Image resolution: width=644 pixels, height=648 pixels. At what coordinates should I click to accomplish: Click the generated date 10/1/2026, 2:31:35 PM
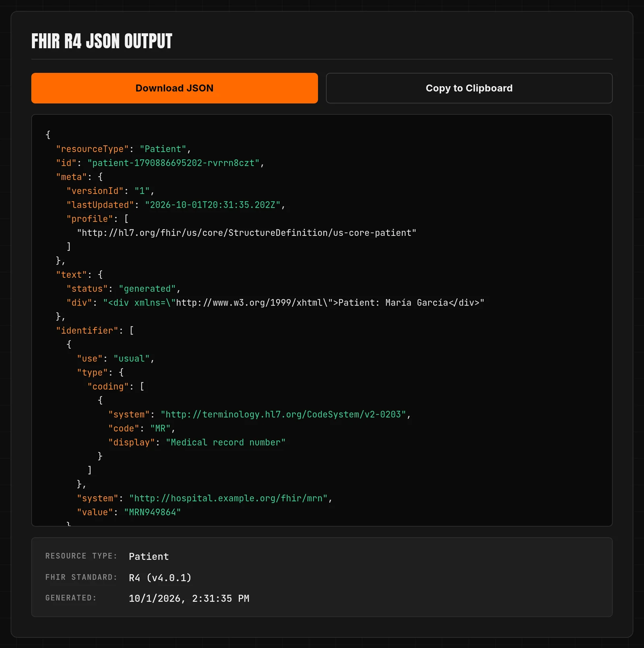tap(189, 598)
